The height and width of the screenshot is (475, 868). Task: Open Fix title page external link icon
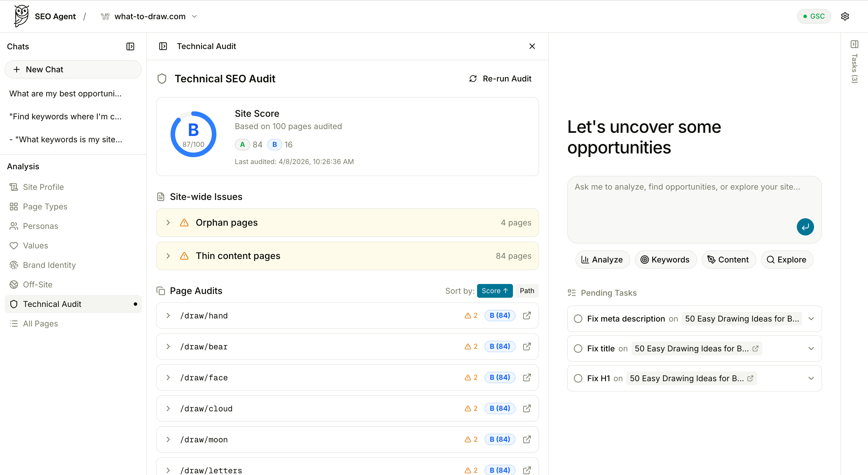coord(755,349)
